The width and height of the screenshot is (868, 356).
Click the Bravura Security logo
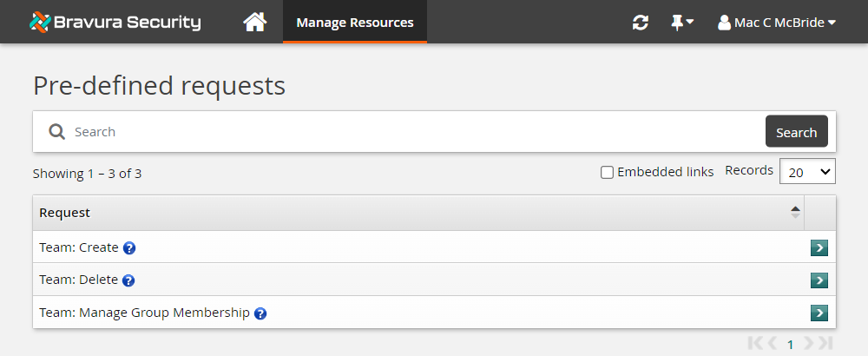[x=115, y=23]
